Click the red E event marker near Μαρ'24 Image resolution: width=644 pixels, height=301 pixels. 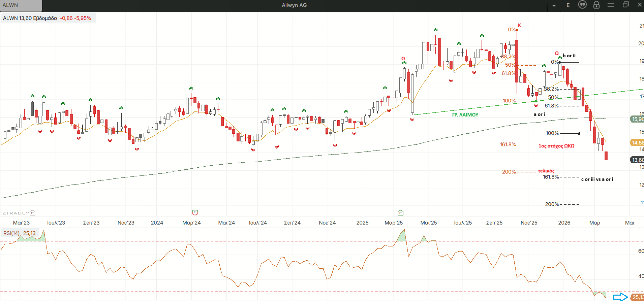(195, 212)
